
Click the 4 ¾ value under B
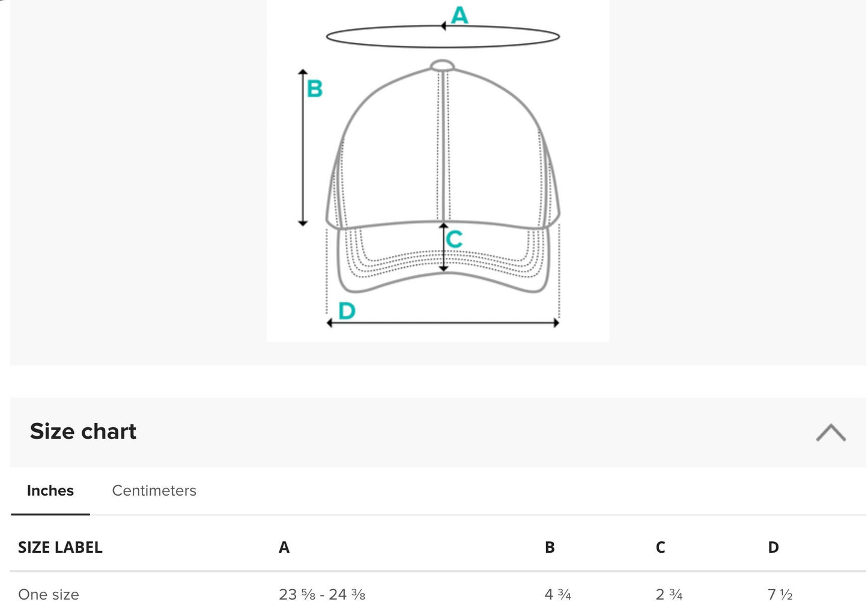pyautogui.click(x=557, y=595)
